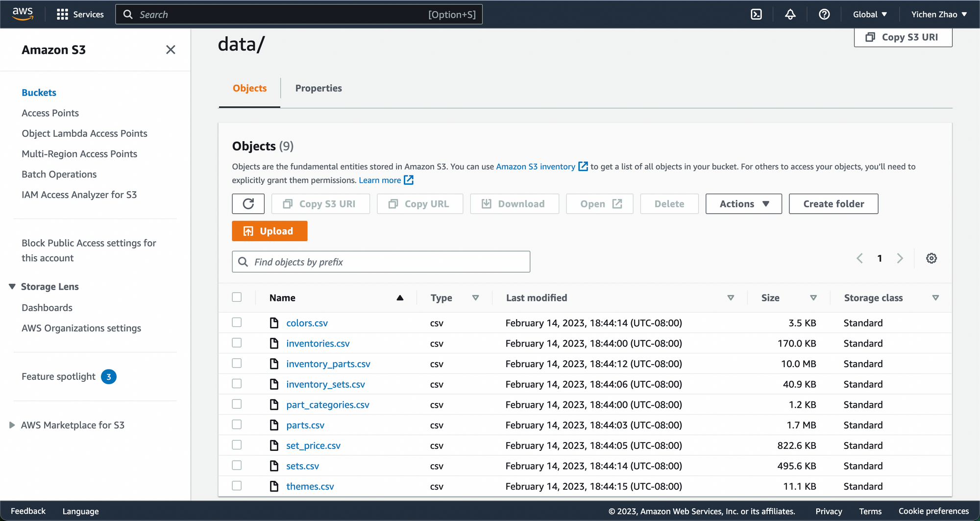
Task: Click file icon beside set_price.csv
Action: [x=274, y=446]
